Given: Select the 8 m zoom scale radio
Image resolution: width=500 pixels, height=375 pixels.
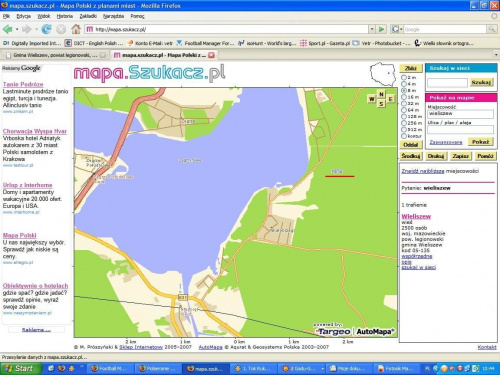Looking at the screenshot, I should tap(404, 90).
